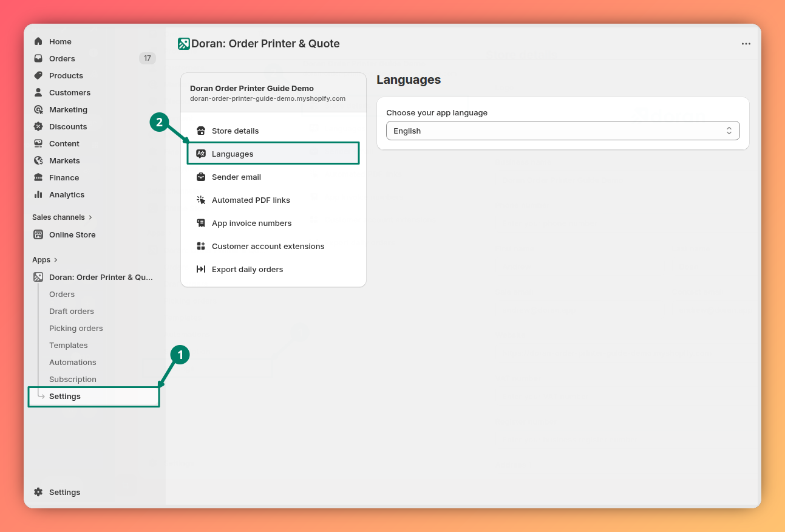
Task: Click the App invoice numbers receipt icon
Action: [201, 223]
